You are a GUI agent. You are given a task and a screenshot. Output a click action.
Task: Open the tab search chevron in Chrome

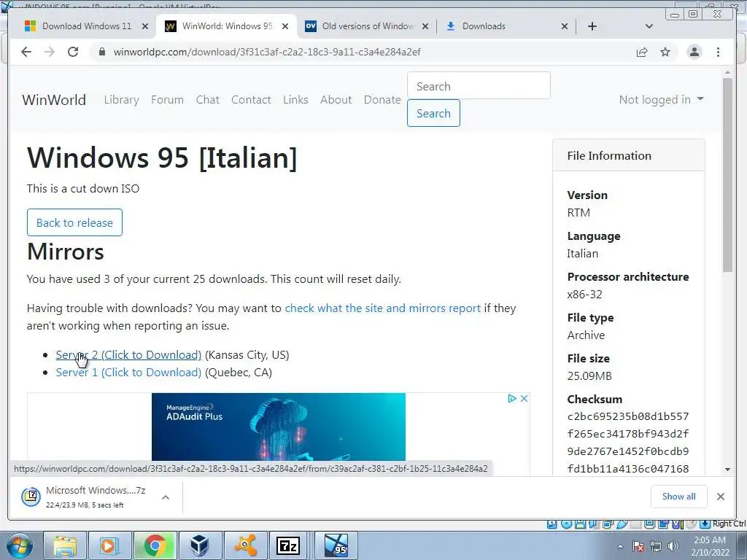pyautogui.click(x=649, y=26)
